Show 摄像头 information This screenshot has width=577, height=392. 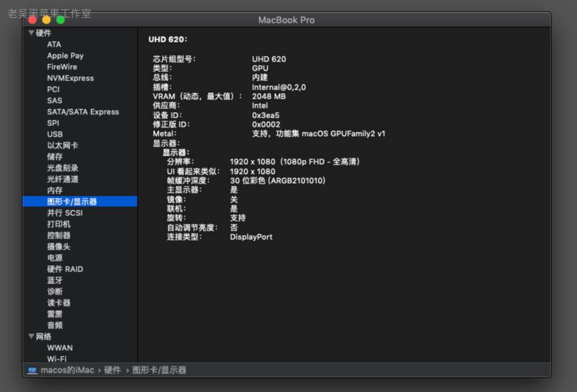pyautogui.click(x=58, y=247)
